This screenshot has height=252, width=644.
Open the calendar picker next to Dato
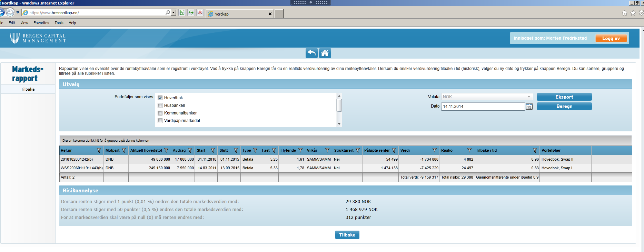529,107
